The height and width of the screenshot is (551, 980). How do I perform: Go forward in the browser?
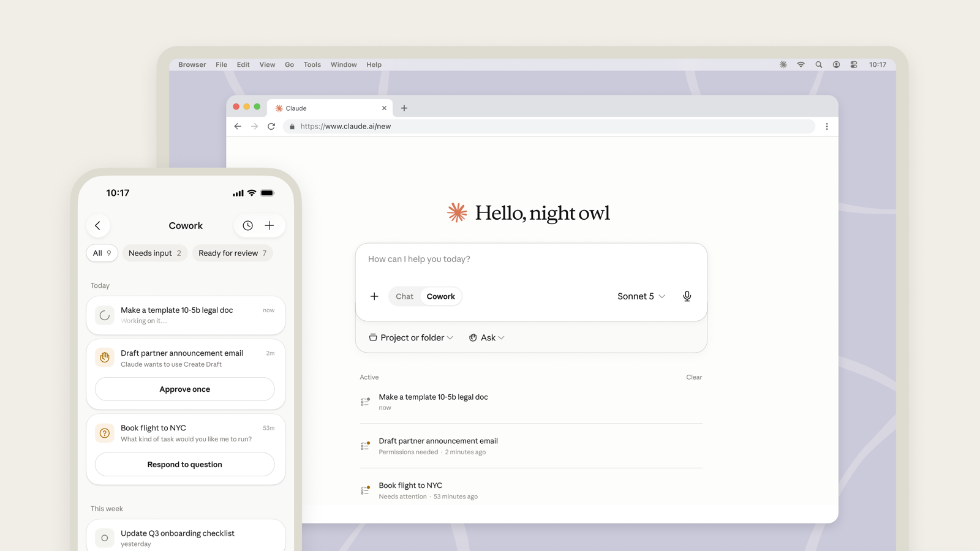click(254, 126)
